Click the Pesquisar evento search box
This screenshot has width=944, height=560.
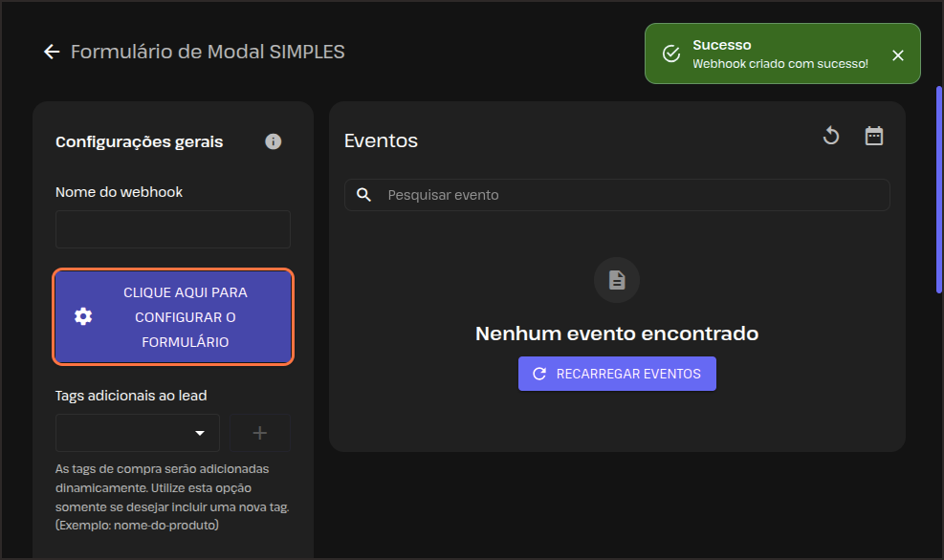[x=631, y=195]
